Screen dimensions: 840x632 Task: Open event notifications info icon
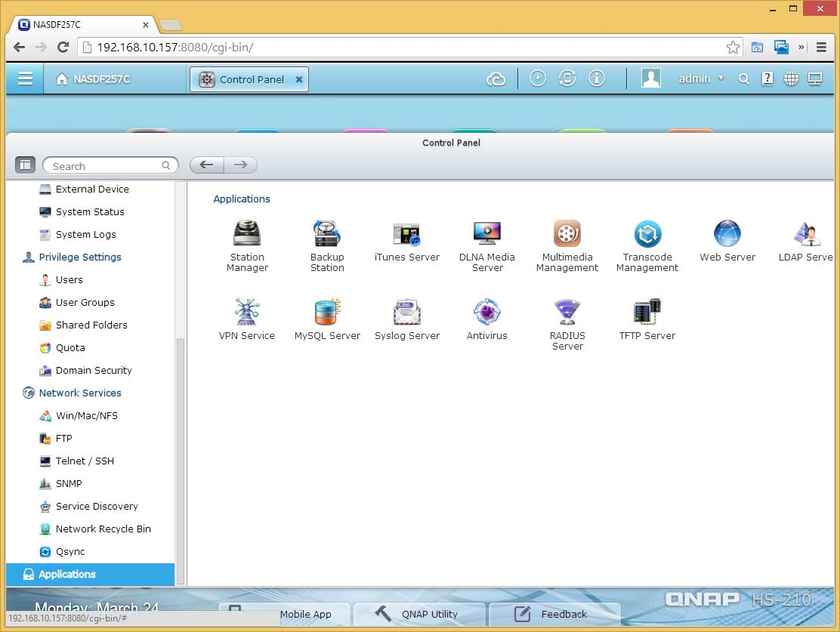(x=596, y=79)
